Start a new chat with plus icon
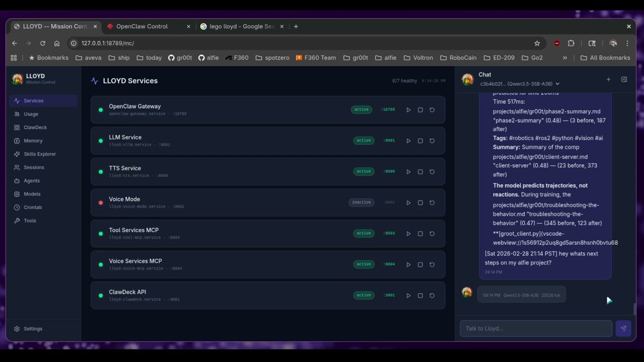Screen dimensions: 644x362 608,79
